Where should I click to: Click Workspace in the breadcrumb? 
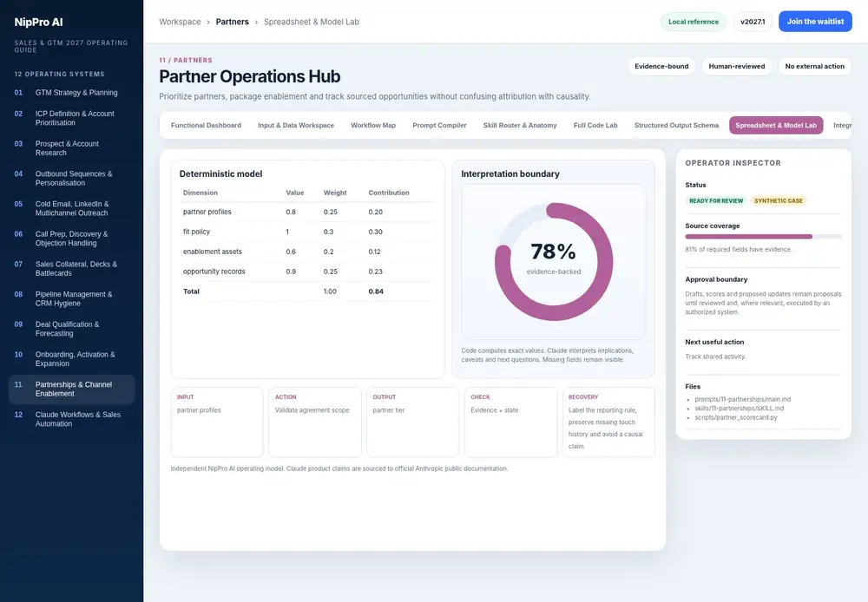tap(180, 22)
